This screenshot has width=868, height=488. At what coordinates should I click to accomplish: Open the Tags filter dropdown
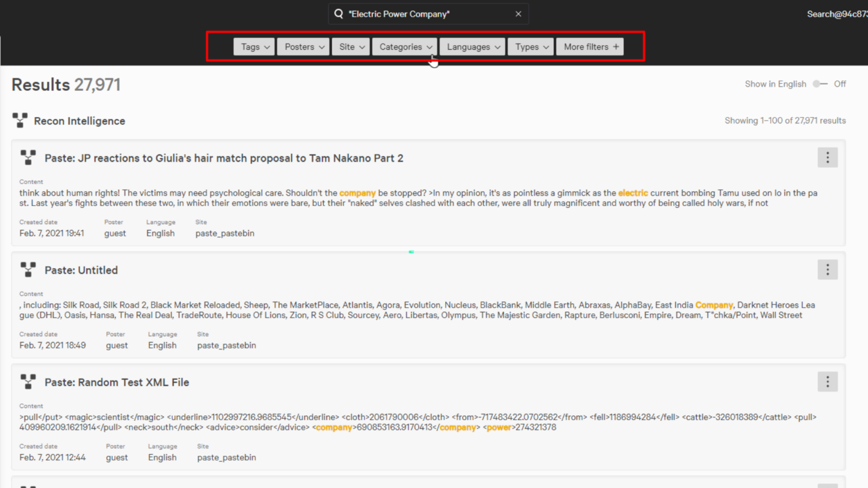click(x=254, y=46)
